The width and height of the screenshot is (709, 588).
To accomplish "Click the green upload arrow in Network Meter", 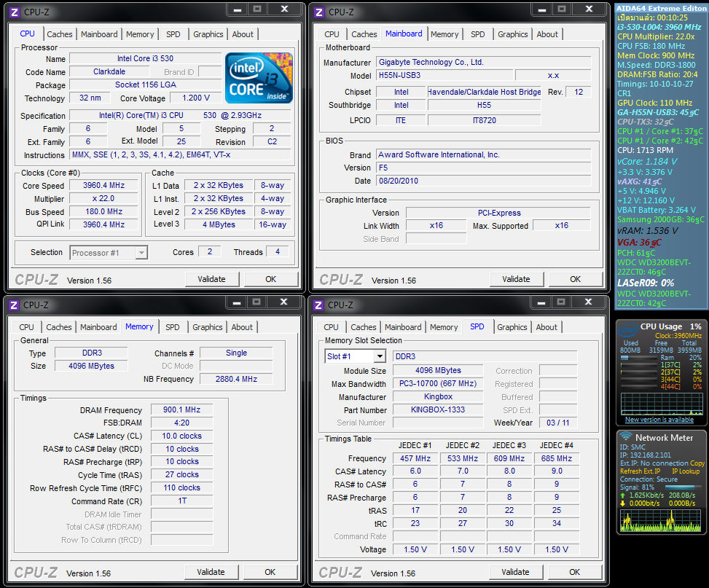I will click(x=623, y=495).
